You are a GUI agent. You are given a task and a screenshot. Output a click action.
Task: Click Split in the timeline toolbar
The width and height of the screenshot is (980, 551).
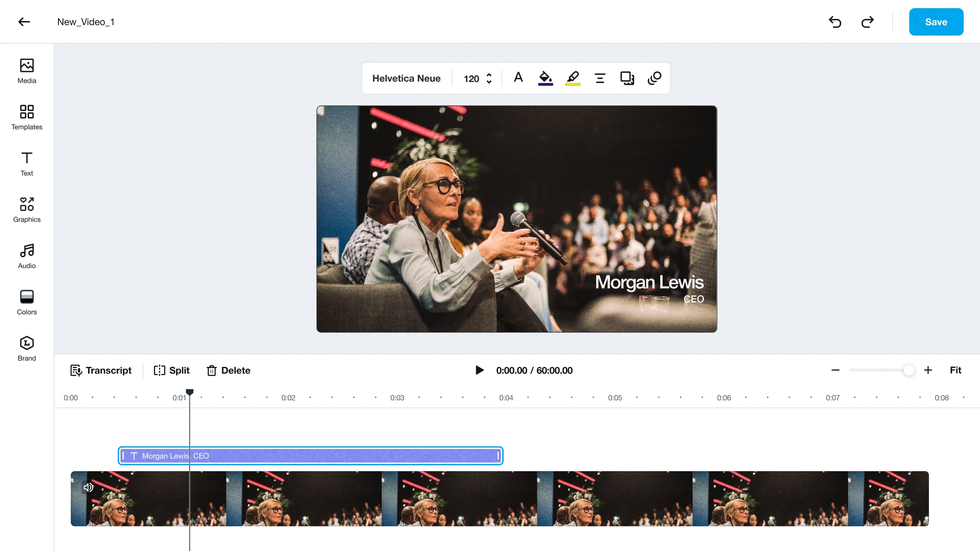point(171,370)
